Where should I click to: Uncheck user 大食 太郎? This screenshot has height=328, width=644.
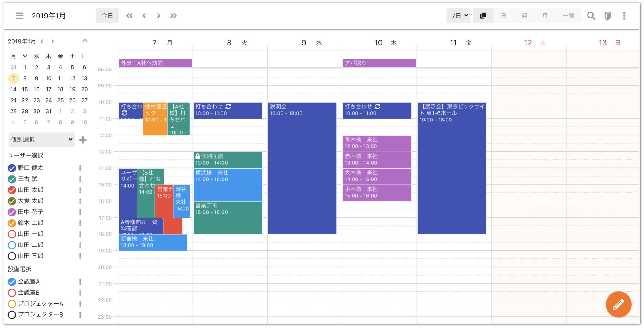pos(12,201)
